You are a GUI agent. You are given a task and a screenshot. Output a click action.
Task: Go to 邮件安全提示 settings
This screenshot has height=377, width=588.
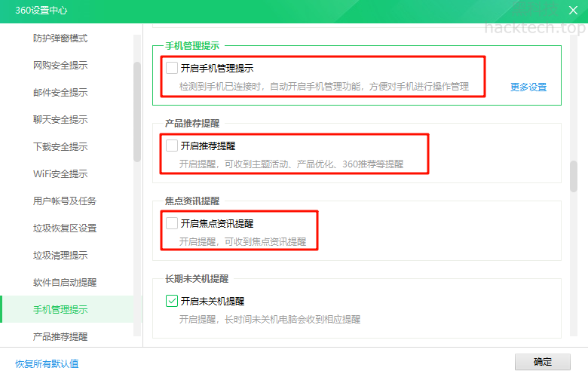(60, 92)
